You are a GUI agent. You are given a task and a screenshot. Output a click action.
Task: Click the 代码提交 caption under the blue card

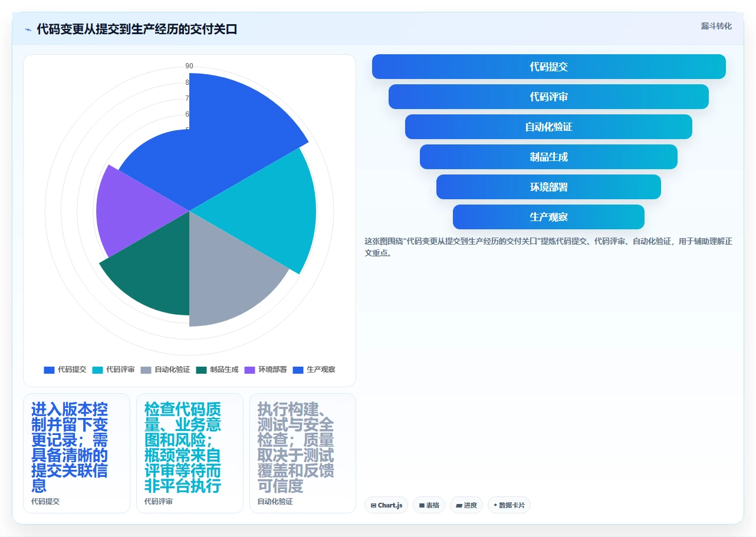tap(45, 502)
